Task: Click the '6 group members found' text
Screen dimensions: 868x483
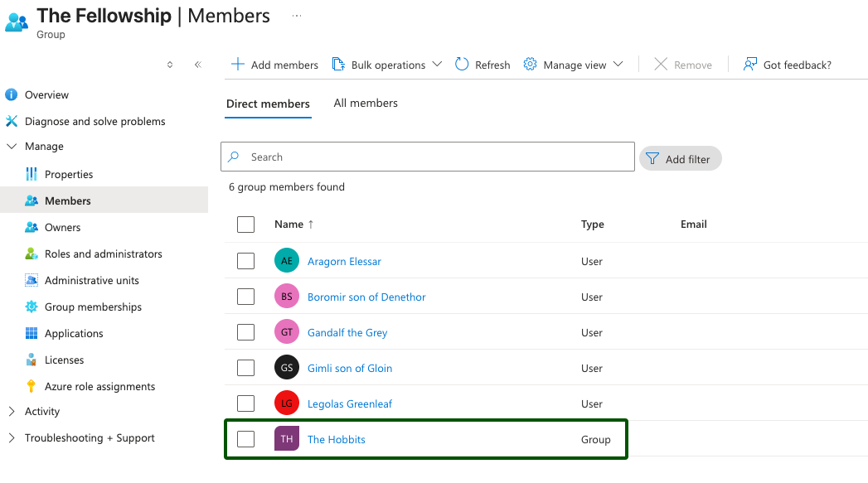Action: (287, 187)
